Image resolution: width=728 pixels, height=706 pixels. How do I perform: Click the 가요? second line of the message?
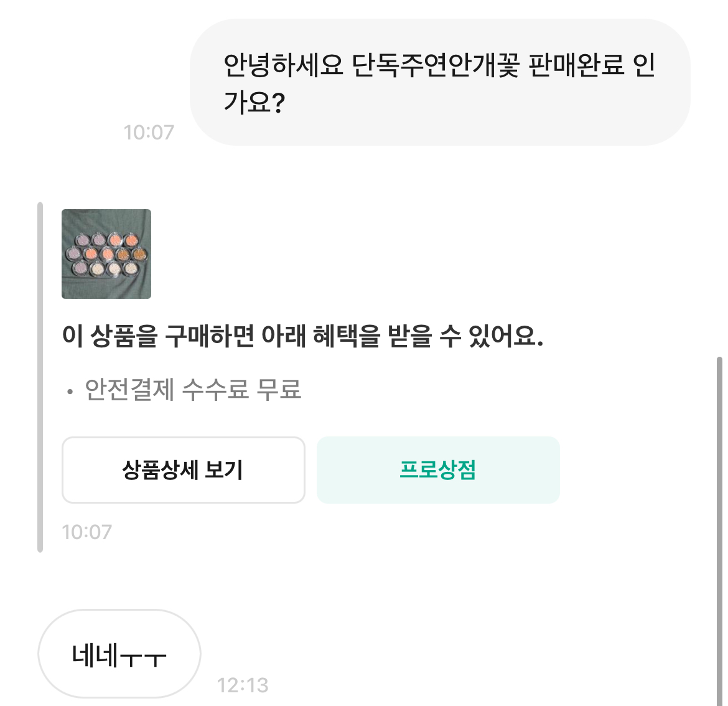(x=254, y=103)
